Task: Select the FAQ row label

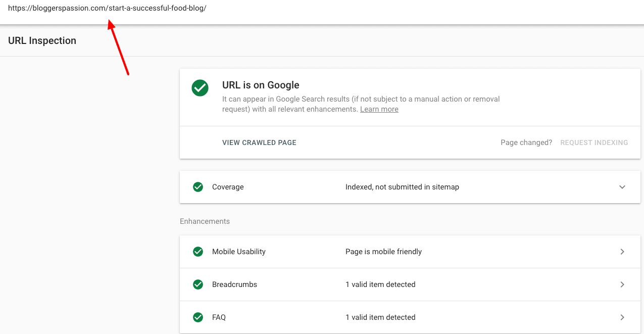Action: [219, 317]
